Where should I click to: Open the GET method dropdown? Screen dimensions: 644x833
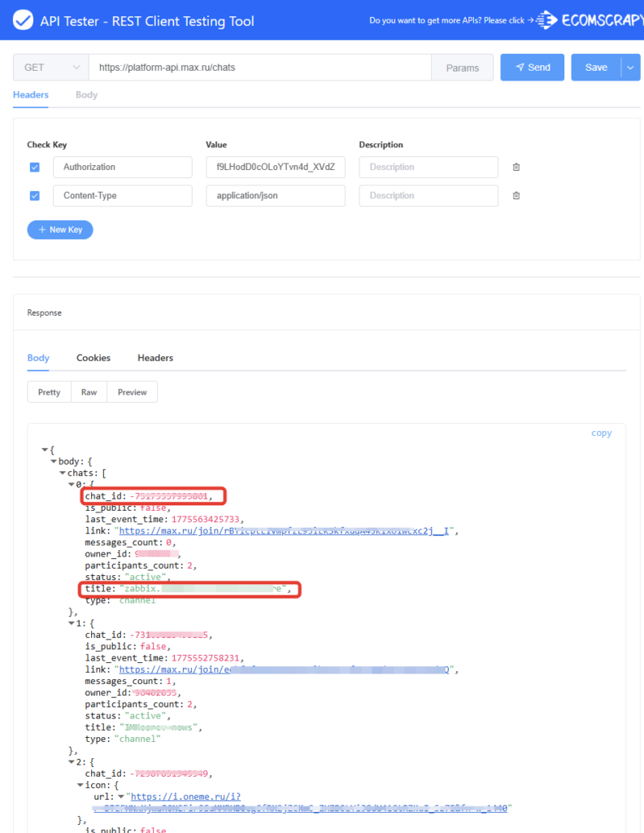click(x=50, y=68)
